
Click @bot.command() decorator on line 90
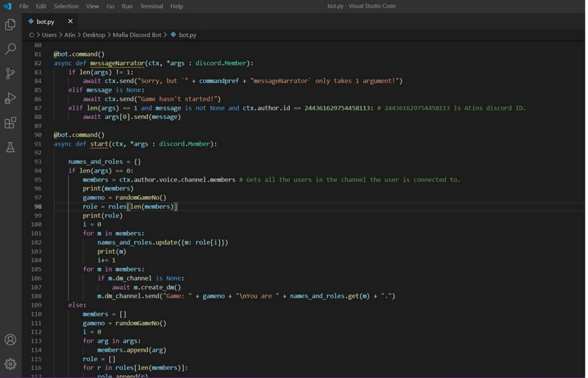[79, 135]
